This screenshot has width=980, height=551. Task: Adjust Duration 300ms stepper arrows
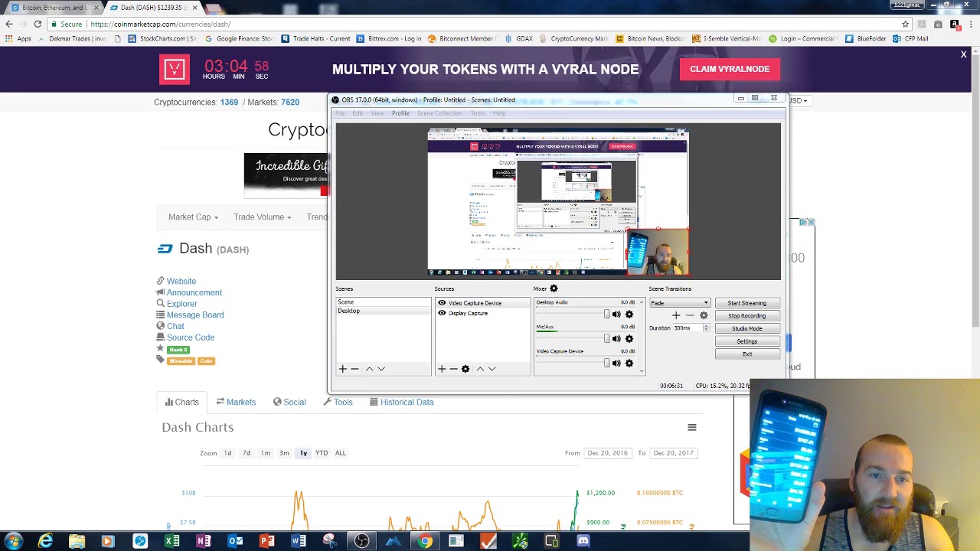click(x=706, y=328)
